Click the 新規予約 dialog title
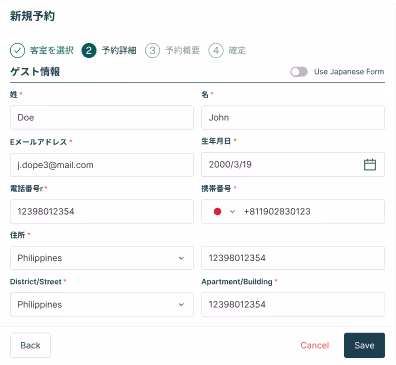Image resolution: width=396 pixels, height=365 pixels. click(32, 16)
